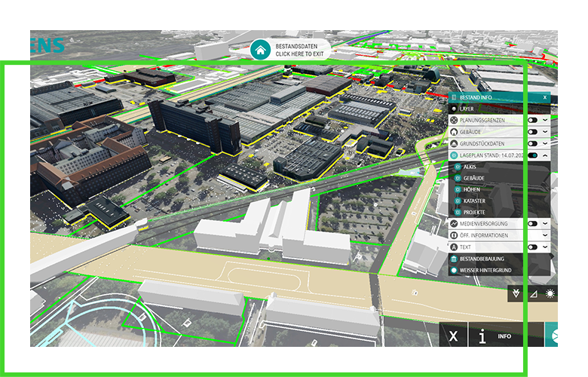588x377 pixels.
Task: Toggle the Planungsgrenzen layer switch
Action: 532,121
